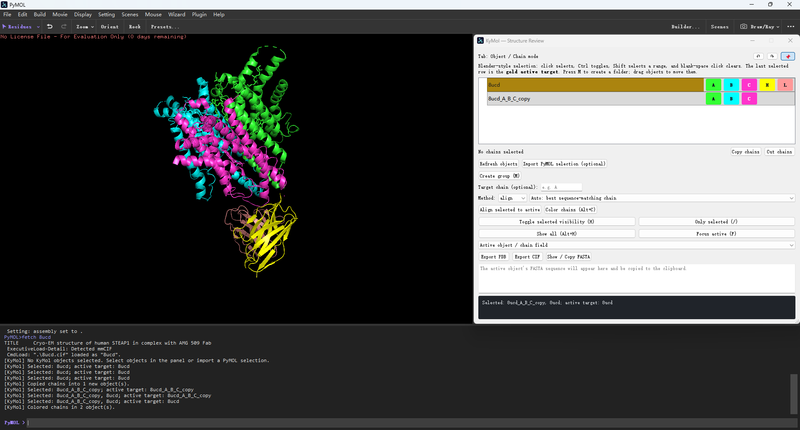This screenshot has height=430, width=800.
Task: Click the PyMOL app icon in title bar
Action: pyautogui.click(x=4, y=4)
